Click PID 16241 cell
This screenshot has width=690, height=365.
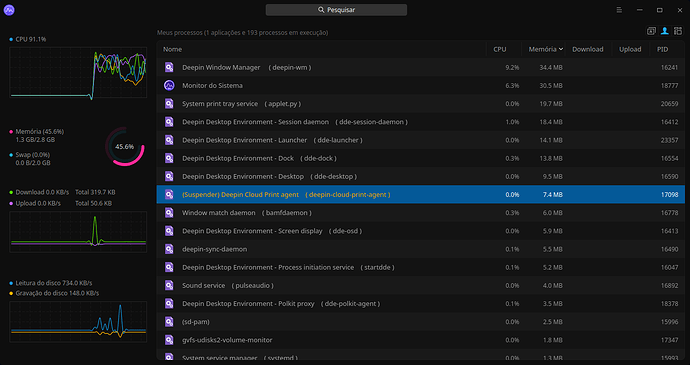pos(669,67)
